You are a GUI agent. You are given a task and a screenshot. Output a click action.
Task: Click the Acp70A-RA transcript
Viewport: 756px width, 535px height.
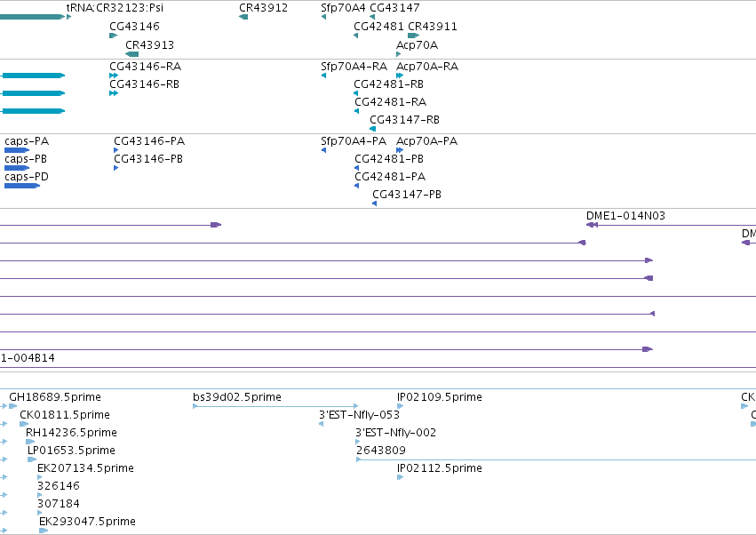pyautogui.click(x=427, y=66)
